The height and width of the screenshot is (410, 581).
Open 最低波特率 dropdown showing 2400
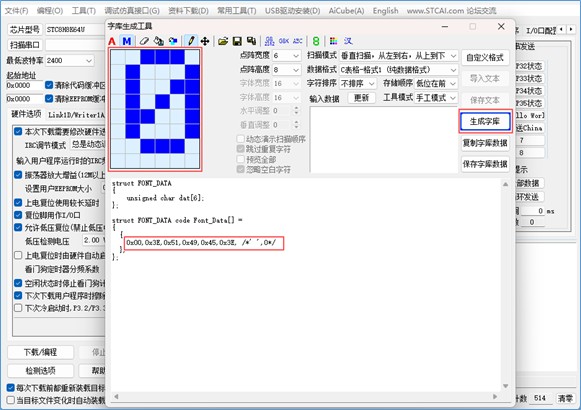(x=69, y=60)
